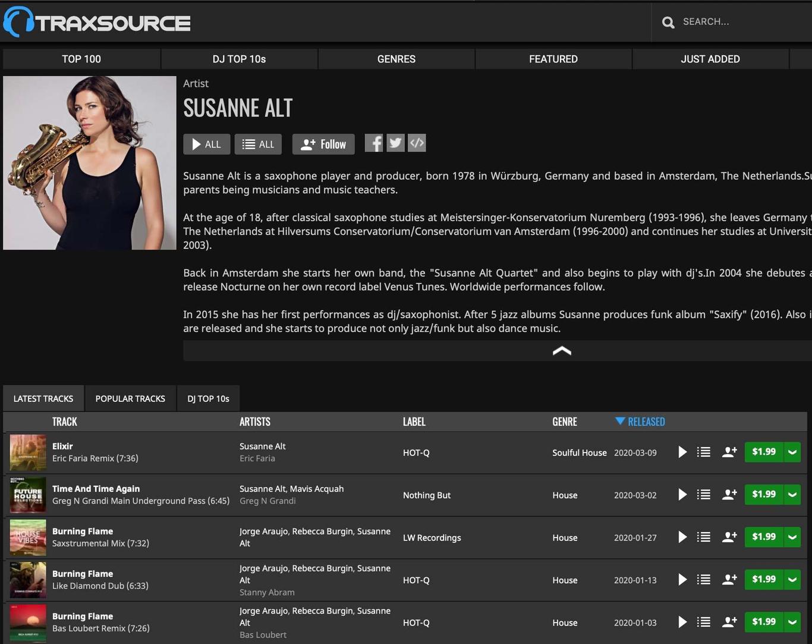The width and height of the screenshot is (812, 644).
Task: Open Mavis Acquah artist link
Action: pos(317,489)
